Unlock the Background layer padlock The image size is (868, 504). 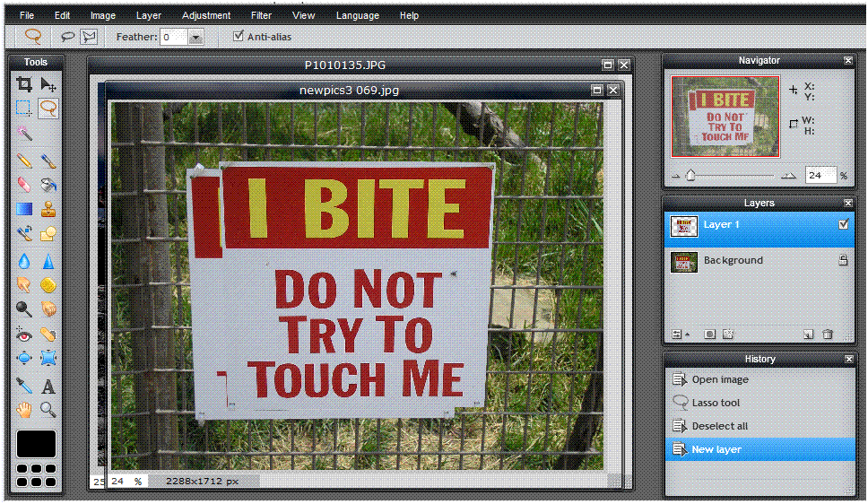[x=843, y=260]
